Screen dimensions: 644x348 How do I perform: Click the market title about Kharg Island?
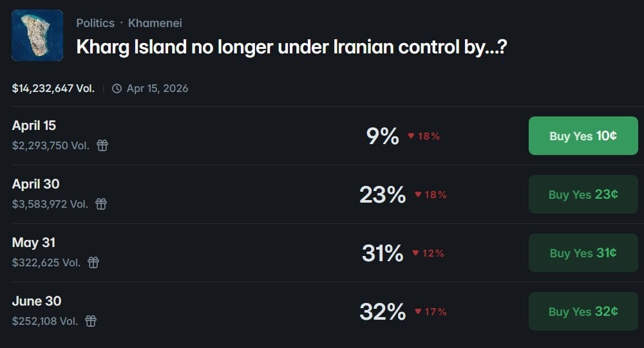pyautogui.click(x=292, y=46)
